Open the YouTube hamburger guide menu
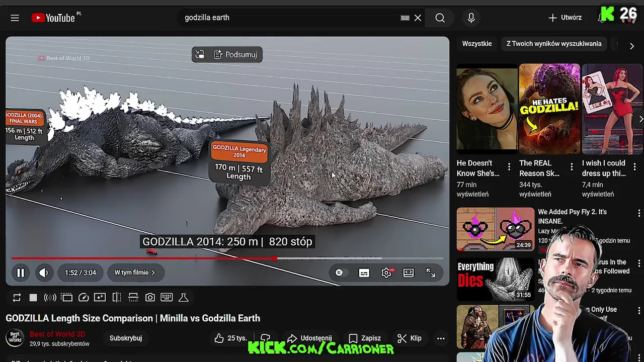The height and width of the screenshot is (362, 644). [x=15, y=18]
